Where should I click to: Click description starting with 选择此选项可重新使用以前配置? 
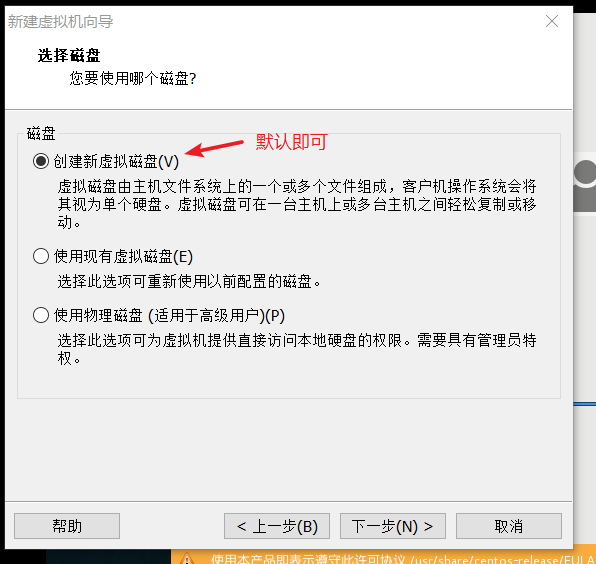pos(189,282)
